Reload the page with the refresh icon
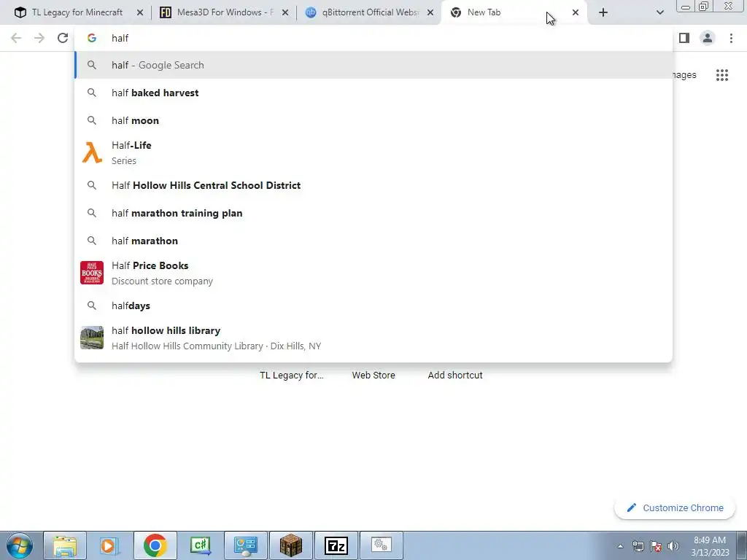The image size is (747, 560). pos(63,38)
